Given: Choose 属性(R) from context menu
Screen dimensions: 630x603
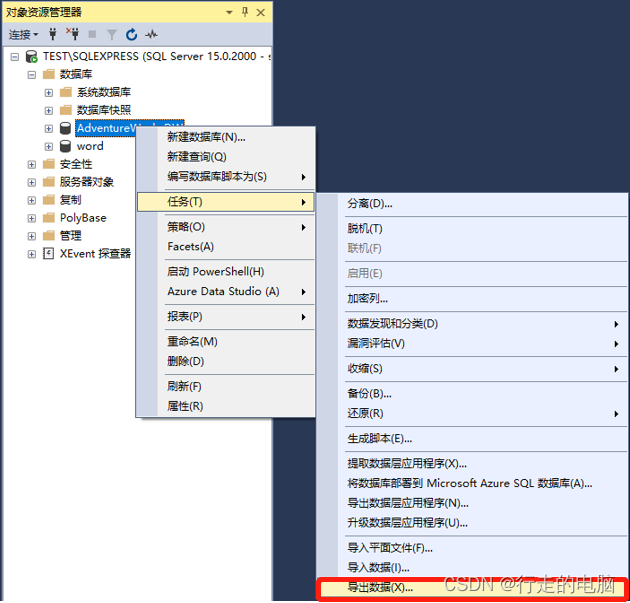Looking at the screenshot, I should coord(225,407).
